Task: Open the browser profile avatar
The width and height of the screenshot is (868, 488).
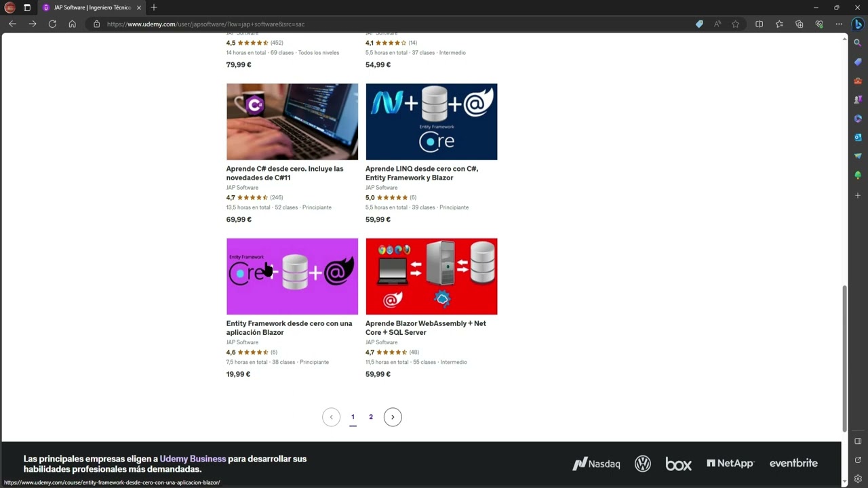Action: coord(9,7)
